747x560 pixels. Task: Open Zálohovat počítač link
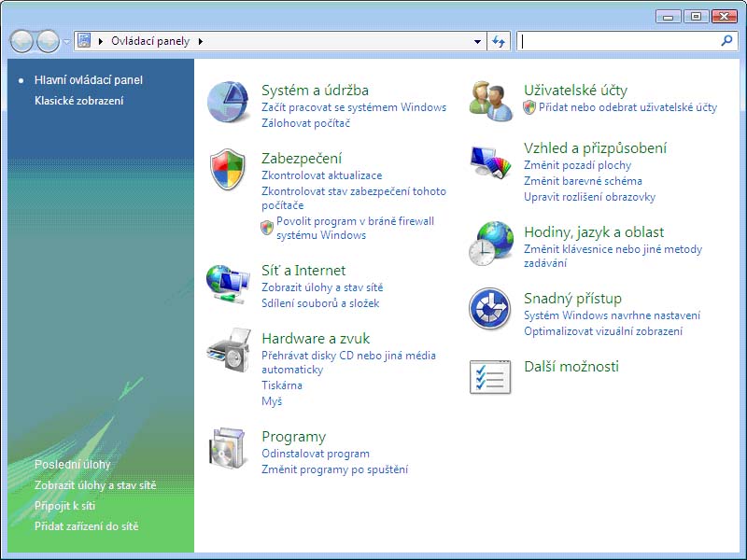(306, 123)
